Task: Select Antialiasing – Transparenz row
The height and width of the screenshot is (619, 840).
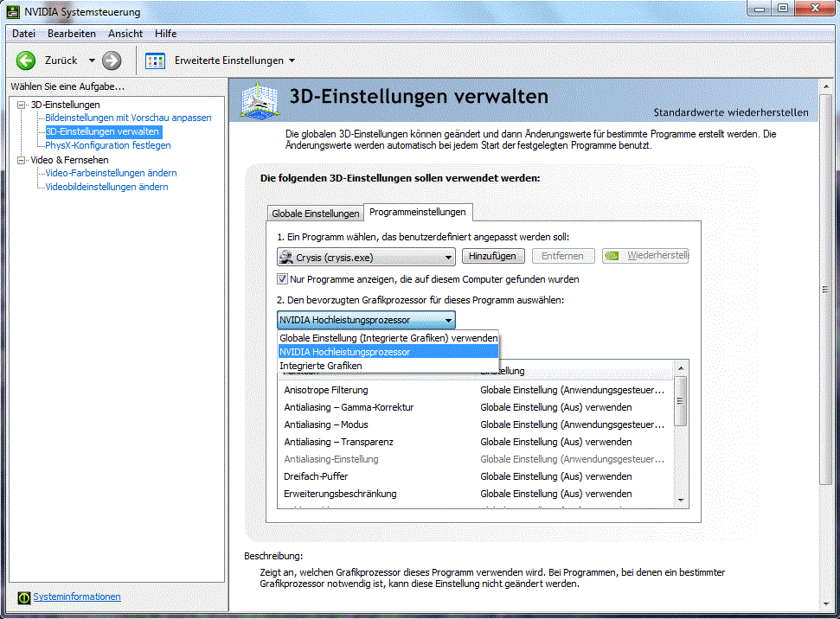Action: [475, 442]
